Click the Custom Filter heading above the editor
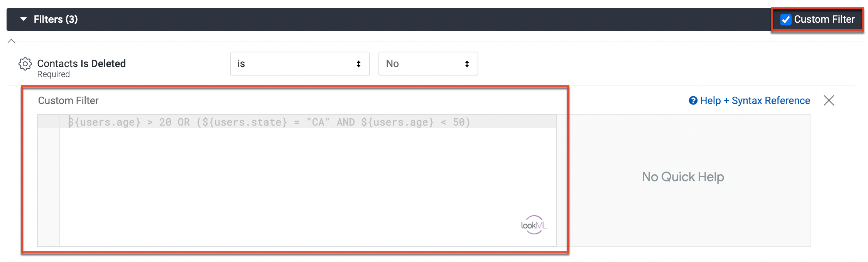The image size is (868, 262). pos(68,101)
